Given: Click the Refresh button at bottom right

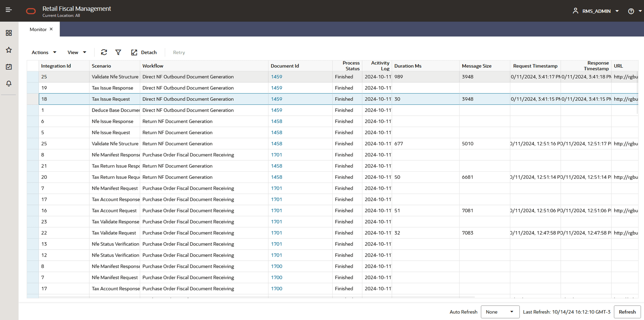Looking at the screenshot, I should click(627, 312).
